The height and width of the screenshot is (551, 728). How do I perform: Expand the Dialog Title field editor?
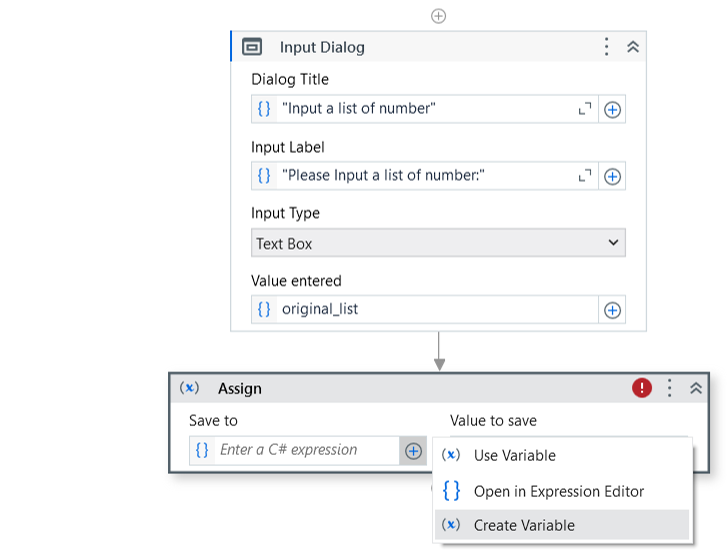coord(585,109)
